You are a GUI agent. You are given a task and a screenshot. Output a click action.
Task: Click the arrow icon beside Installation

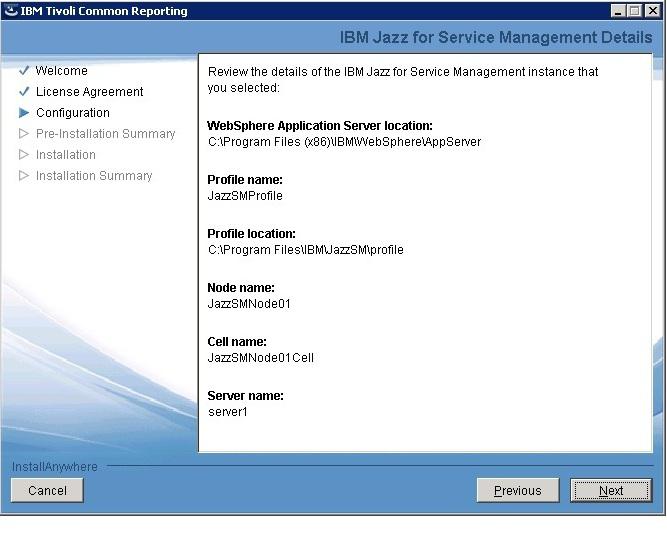(x=24, y=154)
